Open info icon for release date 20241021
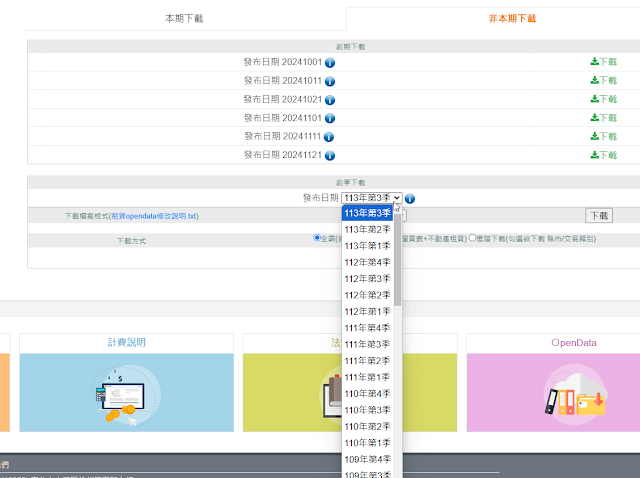This screenshot has width=640, height=478. tap(330, 100)
